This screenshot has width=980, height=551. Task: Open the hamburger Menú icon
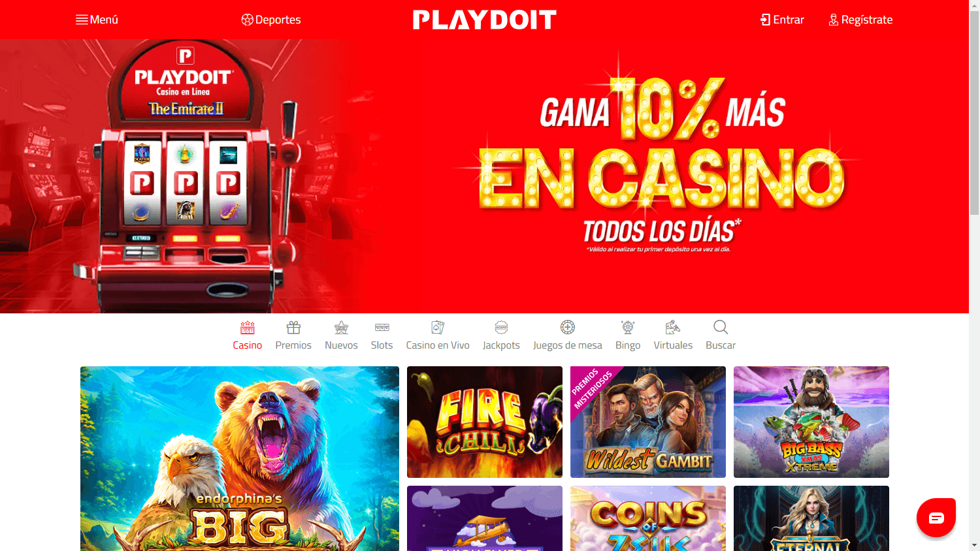pos(82,20)
